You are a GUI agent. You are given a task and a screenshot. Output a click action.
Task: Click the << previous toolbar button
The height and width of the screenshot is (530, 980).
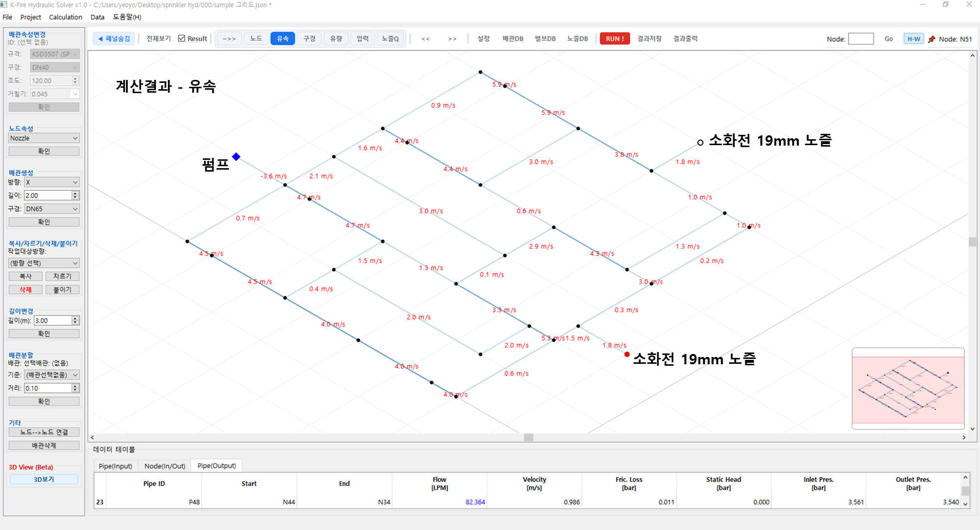[425, 39]
